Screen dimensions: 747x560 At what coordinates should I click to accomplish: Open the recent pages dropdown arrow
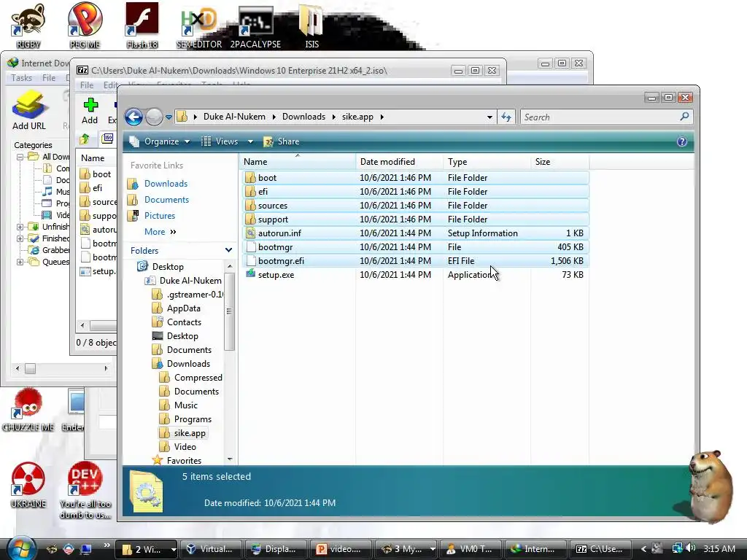[169, 117]
